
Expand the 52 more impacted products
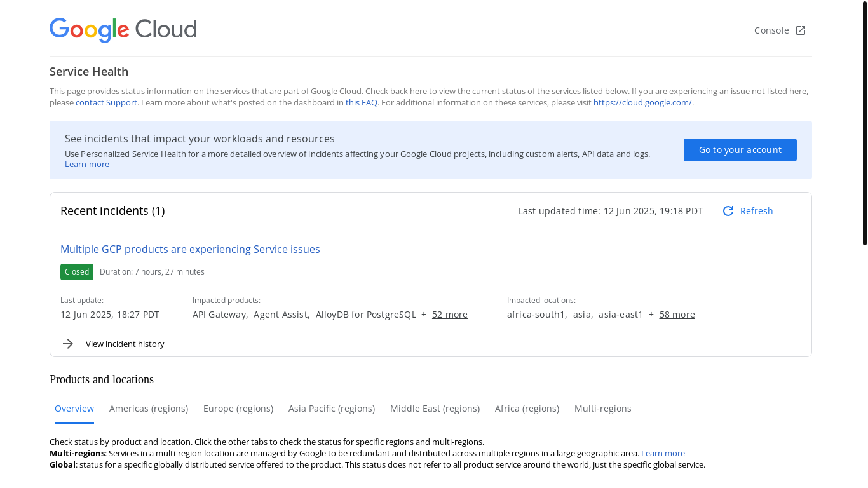pyautogui.click(x=450, y=315)
